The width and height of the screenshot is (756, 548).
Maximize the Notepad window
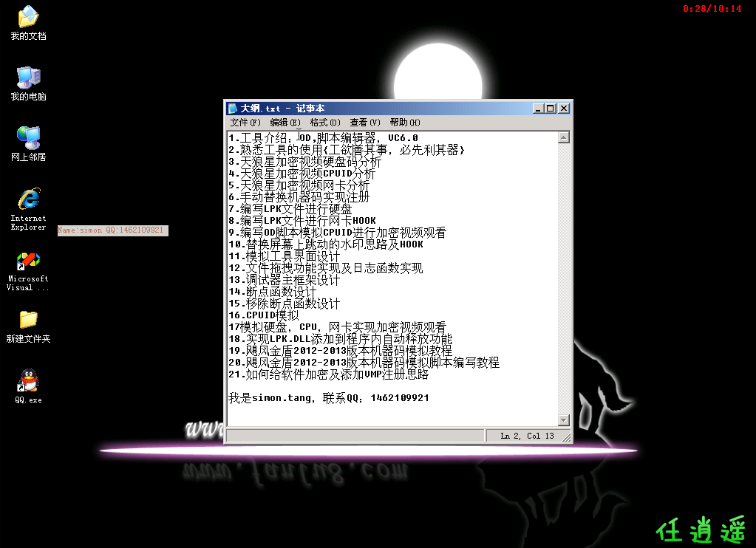[x=550, y=109]
